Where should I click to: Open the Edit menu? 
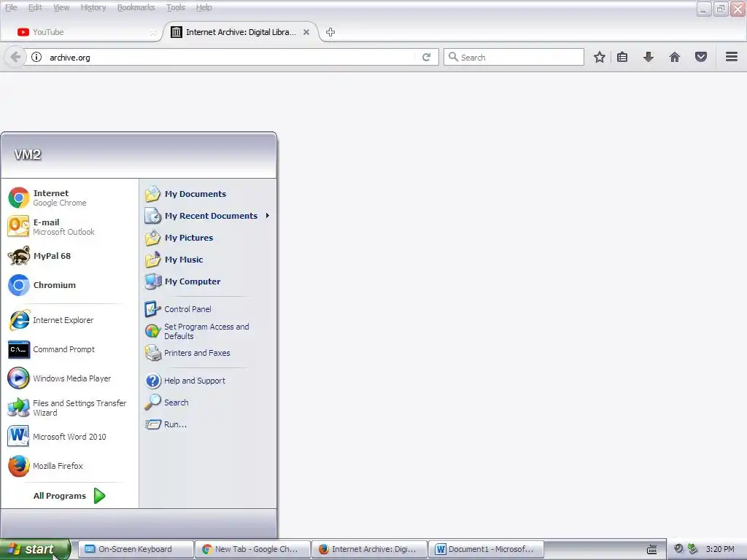coord(35,7)
